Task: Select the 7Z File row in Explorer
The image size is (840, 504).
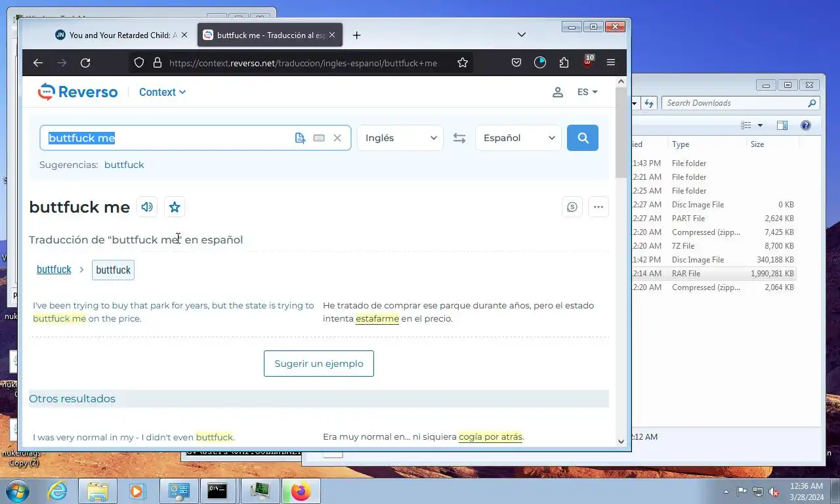Action: point(713,246)
